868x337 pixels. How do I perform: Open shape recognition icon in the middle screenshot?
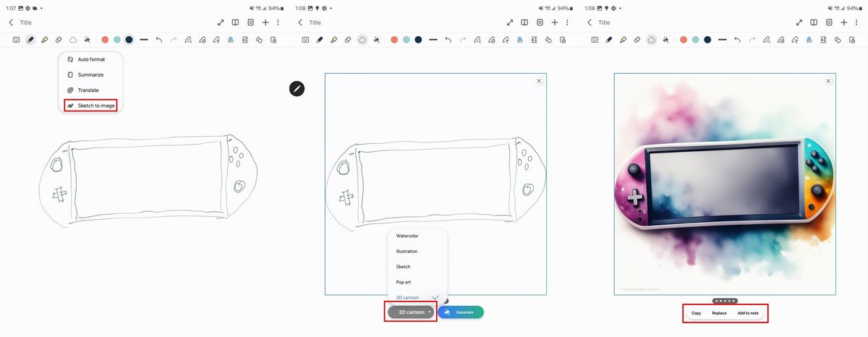click(549, 40)
